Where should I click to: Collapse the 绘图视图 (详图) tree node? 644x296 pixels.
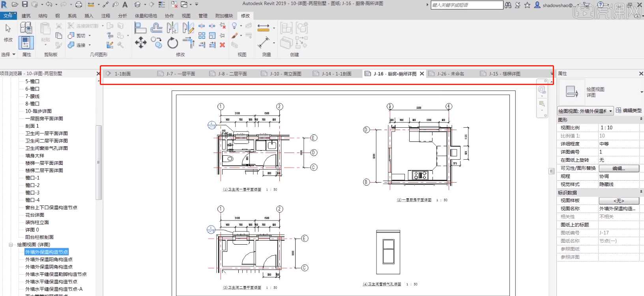coord(11,245)
